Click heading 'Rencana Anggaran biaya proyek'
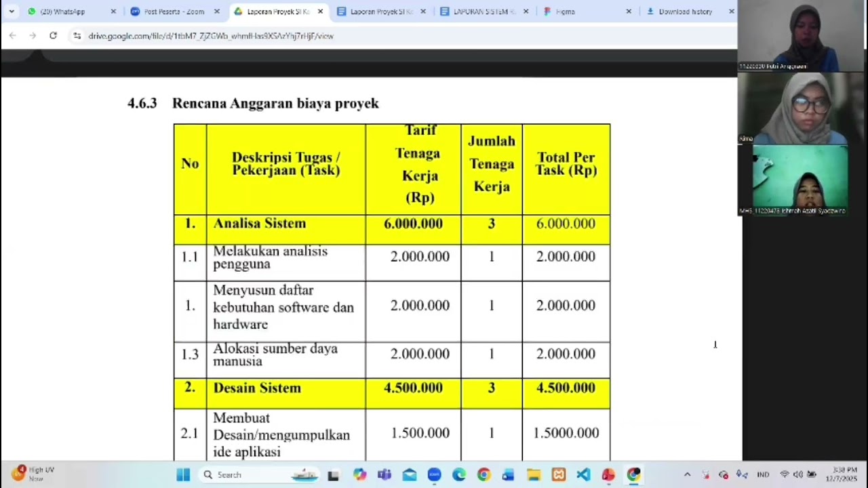 [x=275, y=103]
